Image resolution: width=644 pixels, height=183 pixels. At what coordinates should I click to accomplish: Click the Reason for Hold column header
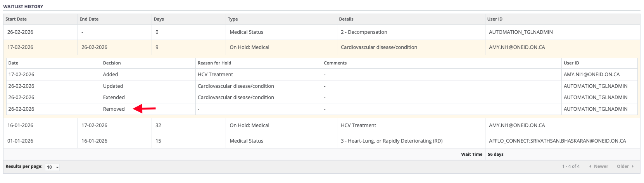pos(214,63)
